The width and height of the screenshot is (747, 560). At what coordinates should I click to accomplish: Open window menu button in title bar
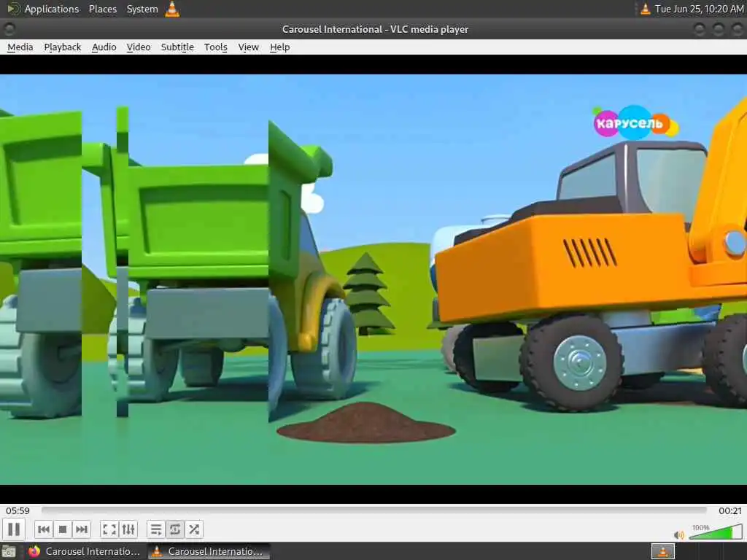(x=9, y=29)
